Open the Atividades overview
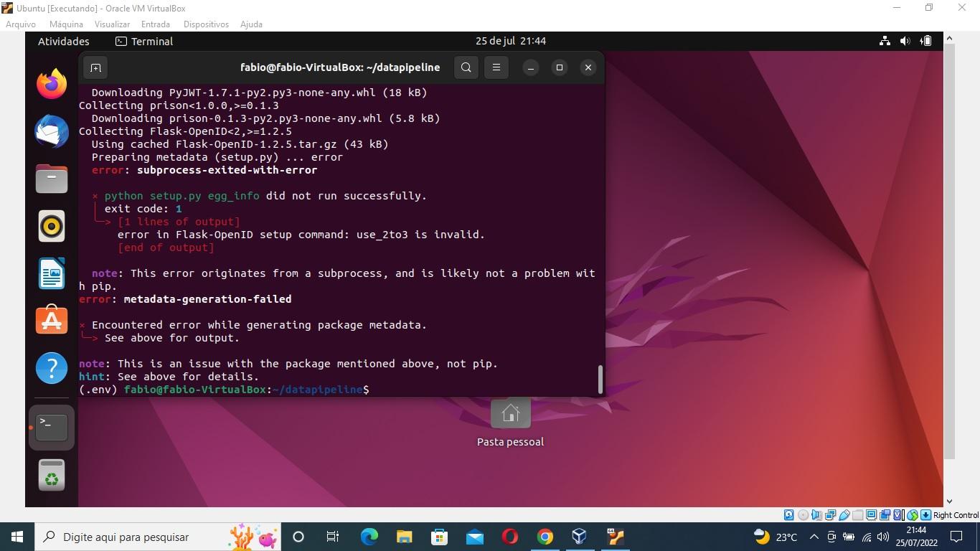Screen dimensions: 980x551 click(64, 42)
